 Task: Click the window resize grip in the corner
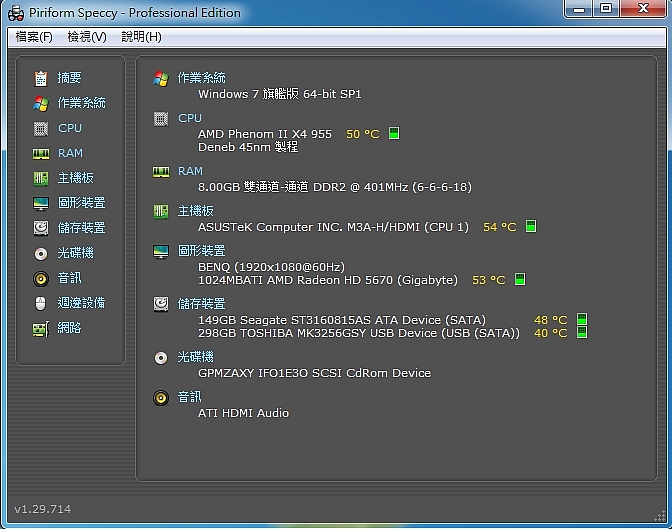tap(660, 516)
